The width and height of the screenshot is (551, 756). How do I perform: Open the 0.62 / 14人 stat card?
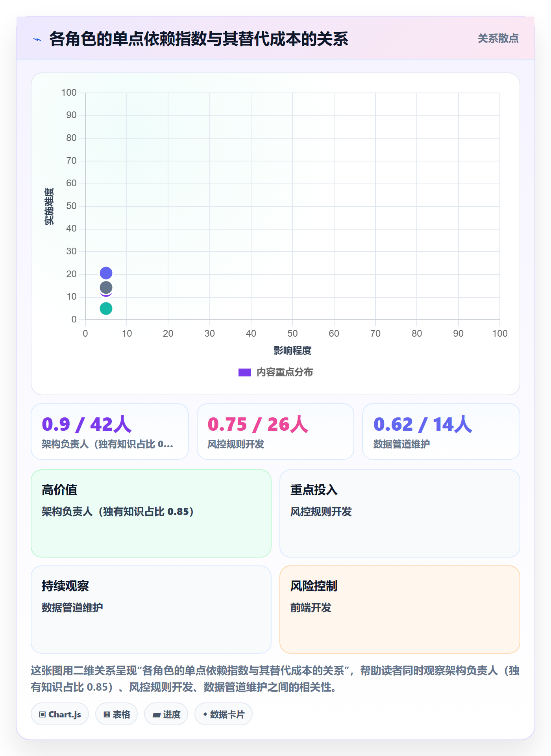[x=441, y=432]
